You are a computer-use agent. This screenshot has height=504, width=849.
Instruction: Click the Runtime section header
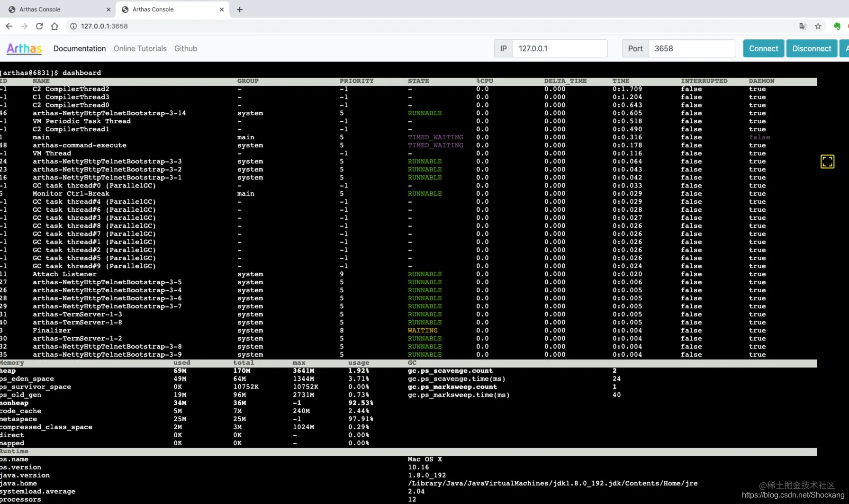[14, 451]
